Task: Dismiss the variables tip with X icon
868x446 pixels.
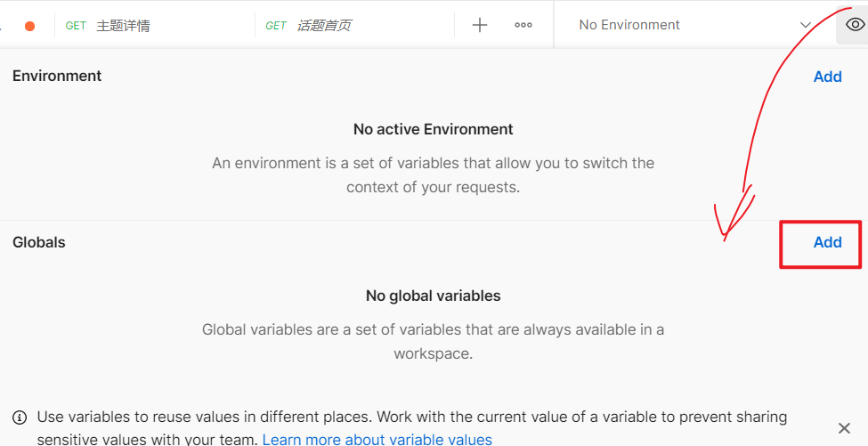Action: pos(845,428)
